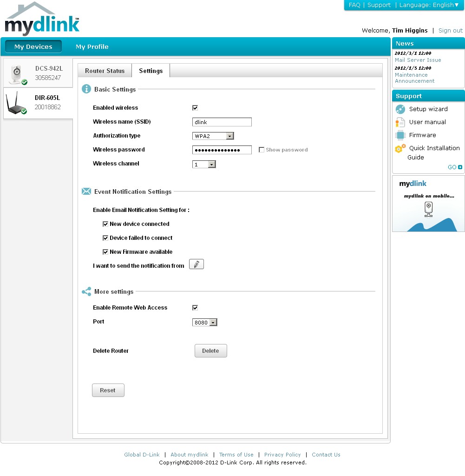The width and height of the screenshot is (465, 476).
Task: Click the Global D-Link footer link
Action: coord(142,455)
